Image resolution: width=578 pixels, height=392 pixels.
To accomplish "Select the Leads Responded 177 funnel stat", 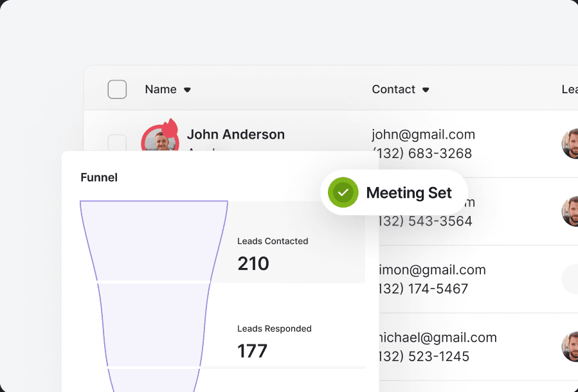I will click(x=274, y=341).
